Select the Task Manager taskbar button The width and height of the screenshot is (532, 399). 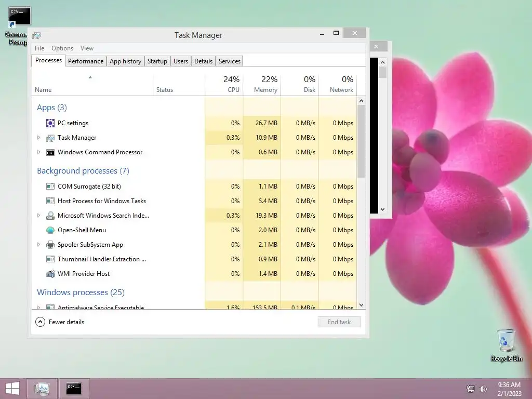coord(42,389)
